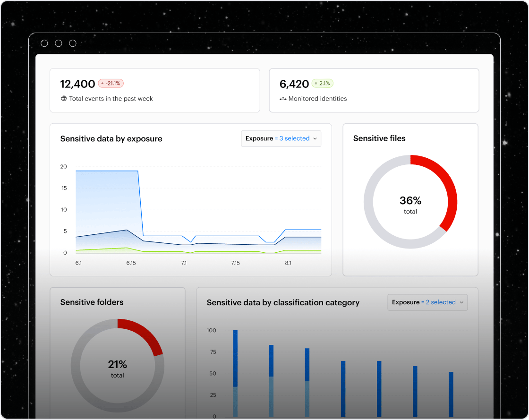Click the rightmost window control circle

73,43
